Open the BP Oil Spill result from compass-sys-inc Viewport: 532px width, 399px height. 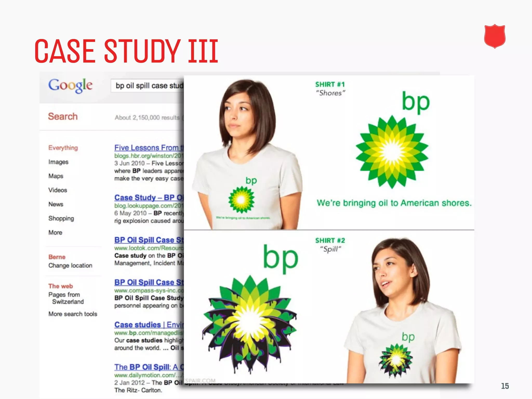coord(149,282)
